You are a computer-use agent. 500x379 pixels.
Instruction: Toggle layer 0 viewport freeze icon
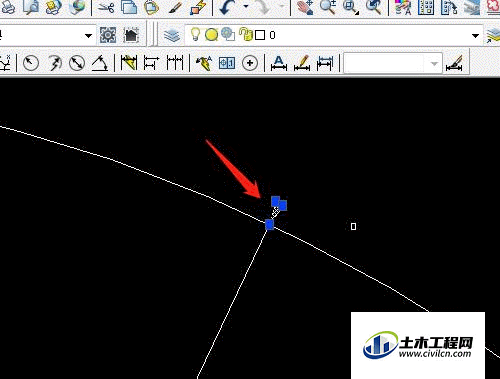click(228, 34)
